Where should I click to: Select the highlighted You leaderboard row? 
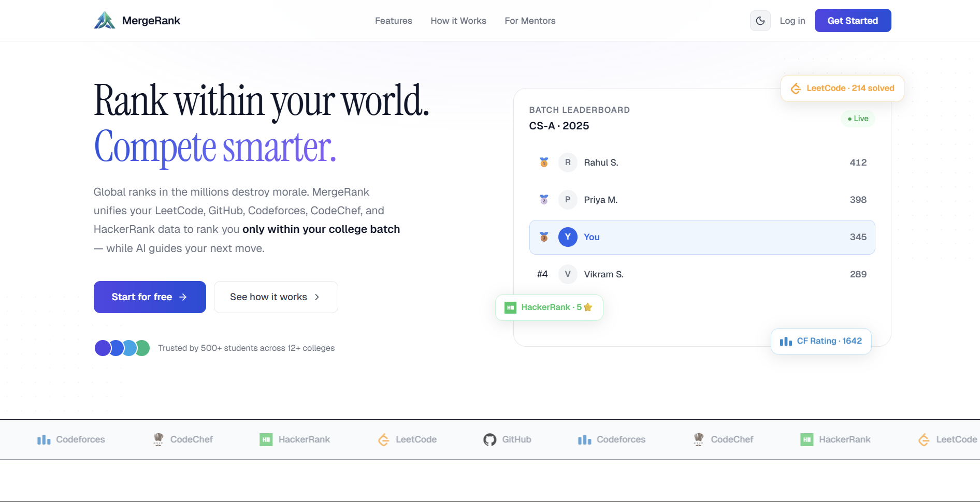pyautogui.click(x=701, y=237)
